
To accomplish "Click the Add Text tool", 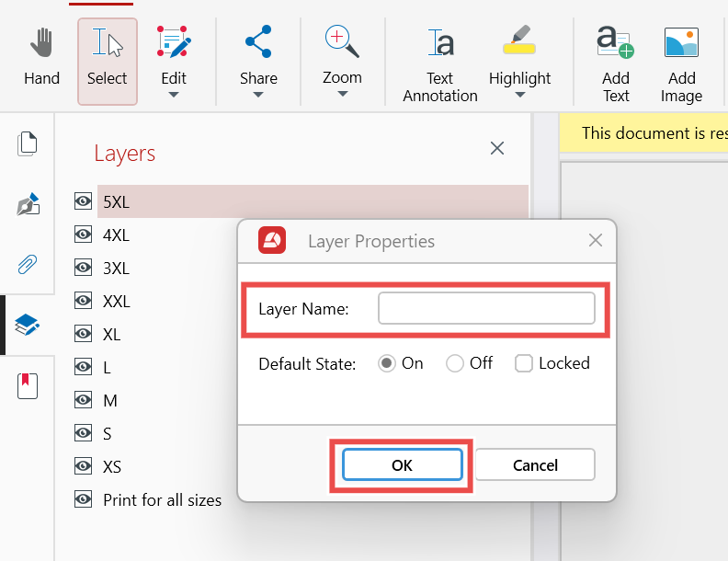I will 616,63.
